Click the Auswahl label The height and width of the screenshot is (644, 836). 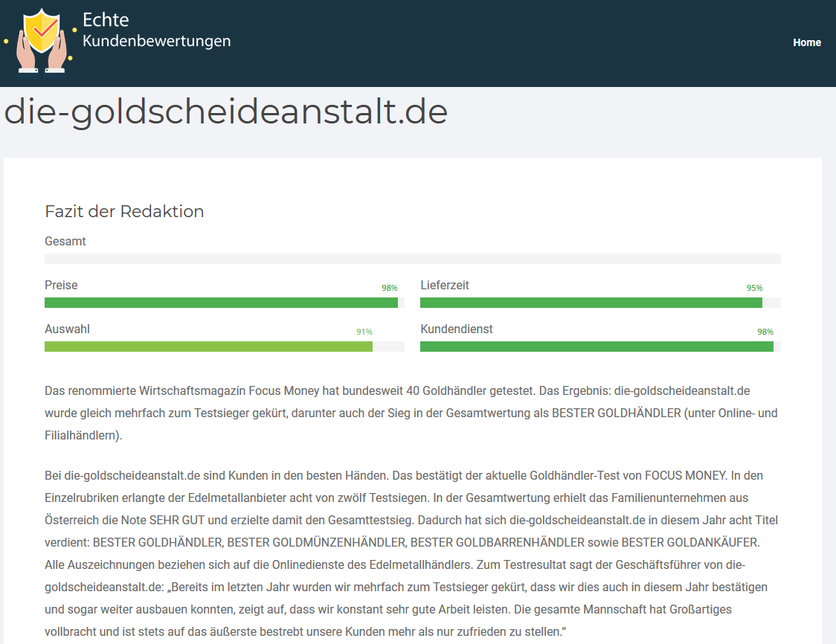[x=67, y=329]
